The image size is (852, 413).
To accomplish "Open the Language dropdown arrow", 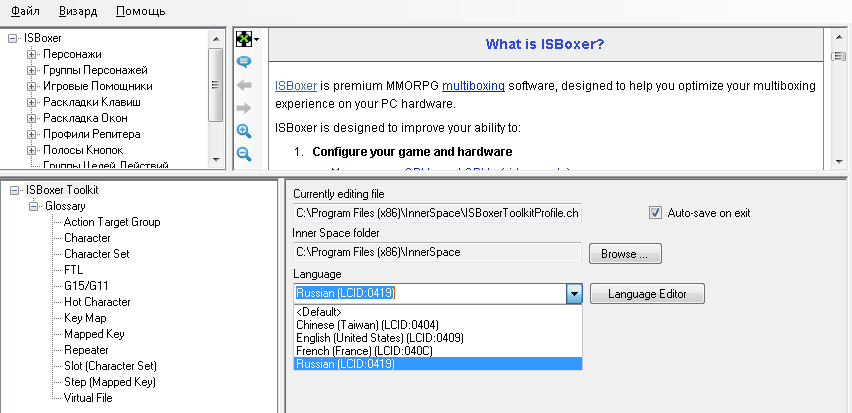I will click(574, 294).
